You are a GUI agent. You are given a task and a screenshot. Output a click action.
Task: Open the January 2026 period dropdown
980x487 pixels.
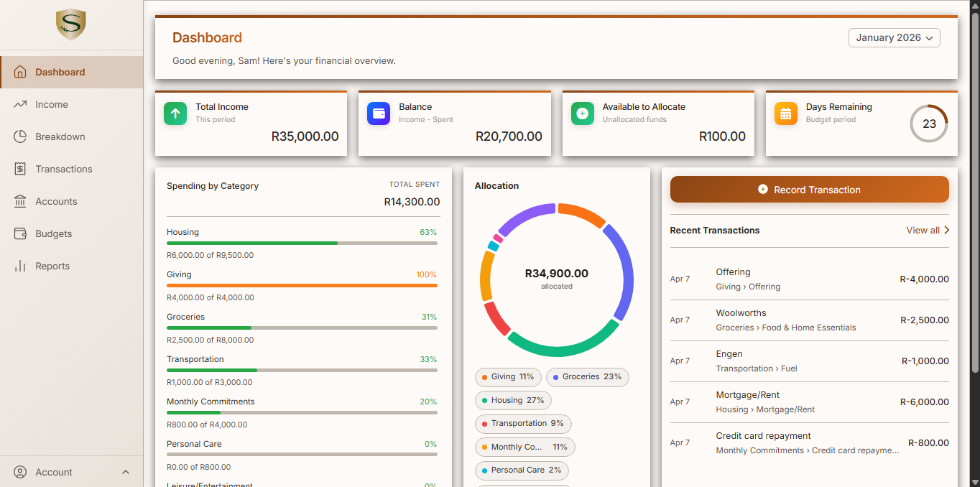pos(894,37)
